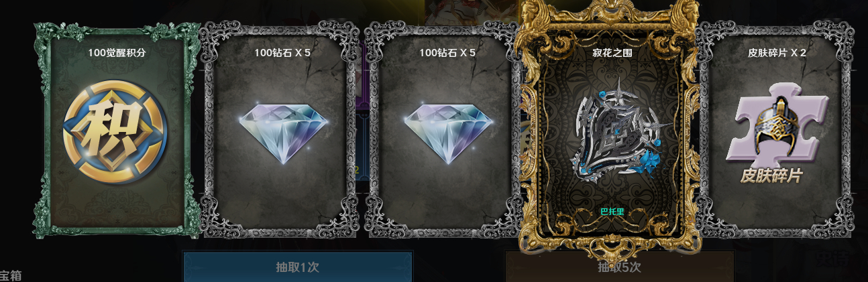The image size is (868, 282).
Task: Select the title of the middle 100钻石 X 5 card
Action: tap(447, 52)
